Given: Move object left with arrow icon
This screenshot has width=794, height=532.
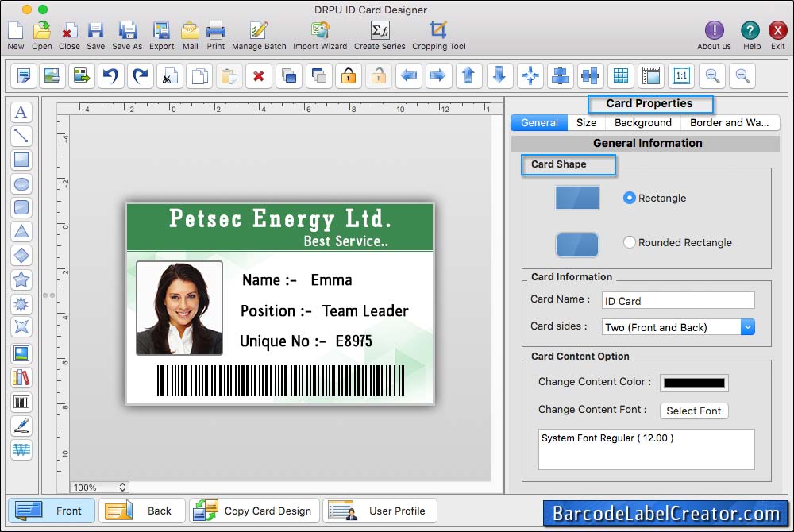Looking at the screenshot, I should (409, 76).
